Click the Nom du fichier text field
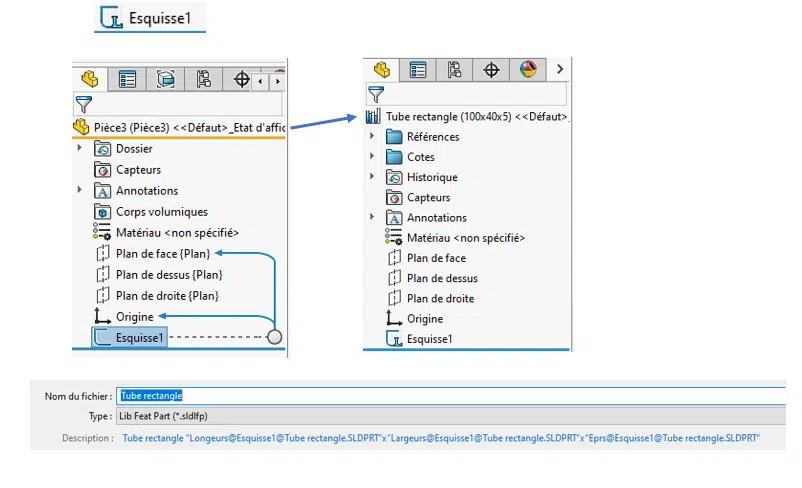Screen dimensions: 802x488 pyautogui.click(x=450, y=396)
